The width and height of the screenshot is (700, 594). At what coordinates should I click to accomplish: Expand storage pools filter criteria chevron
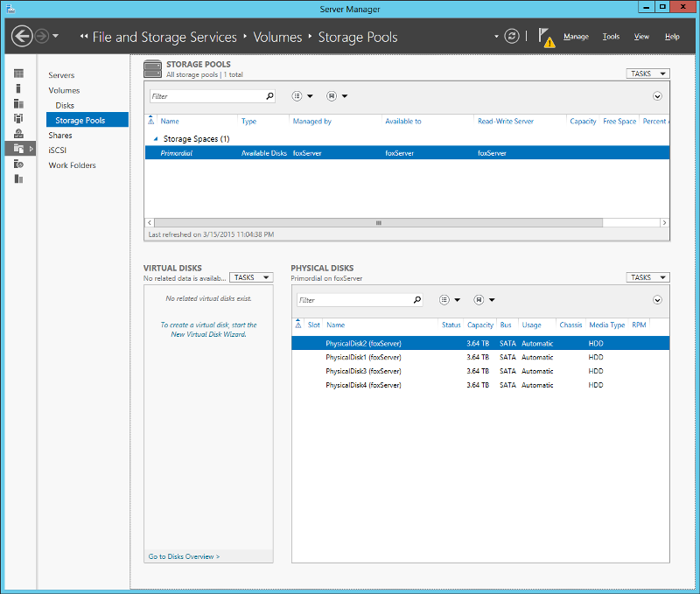click(x=657, y=96)
